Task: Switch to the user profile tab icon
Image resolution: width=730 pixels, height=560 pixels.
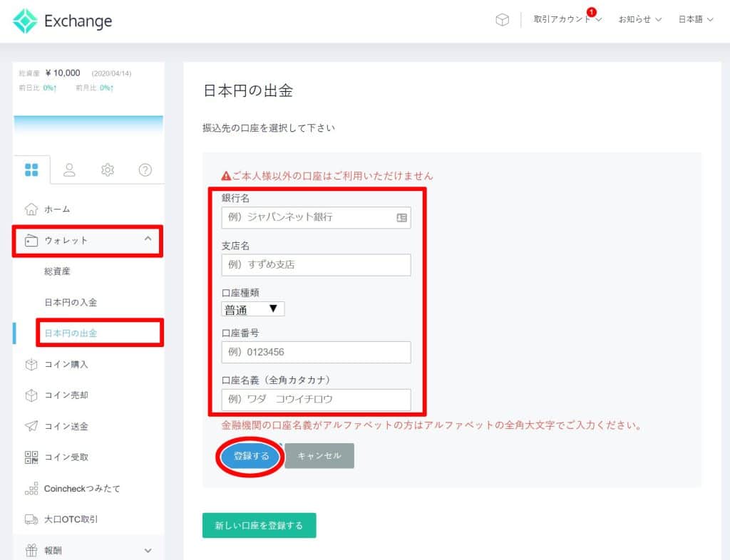Action: (x=69, y=170)
